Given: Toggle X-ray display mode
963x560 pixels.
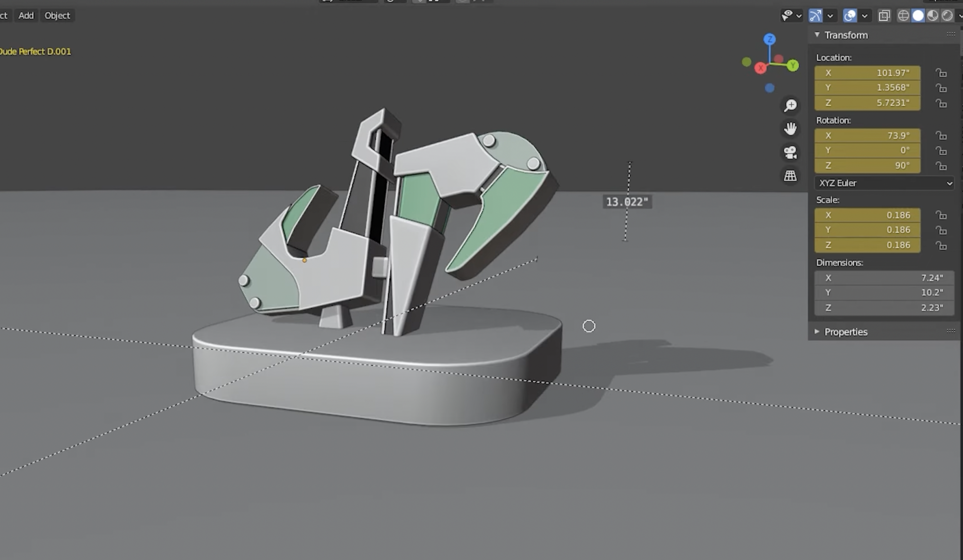Looking at the screenshot, I should tap(884, 16).
